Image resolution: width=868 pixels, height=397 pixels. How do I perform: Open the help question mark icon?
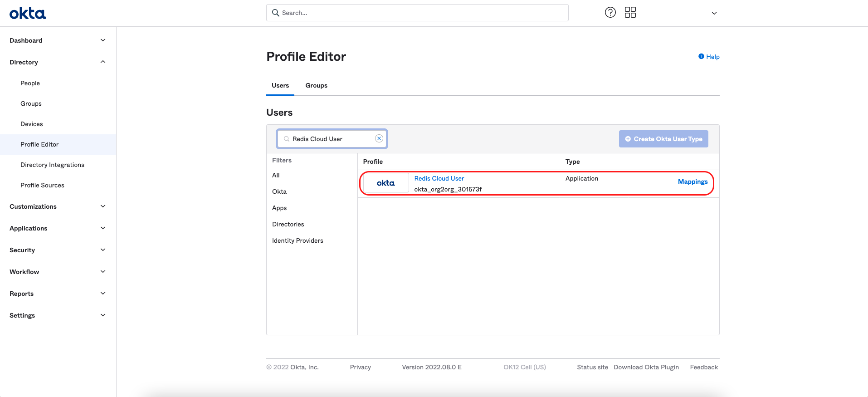tap(610, 13)
